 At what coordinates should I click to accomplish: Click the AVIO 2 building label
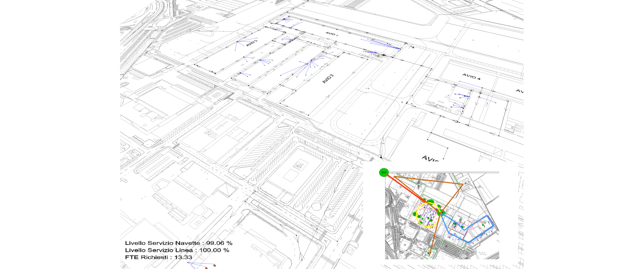point(252,43)
